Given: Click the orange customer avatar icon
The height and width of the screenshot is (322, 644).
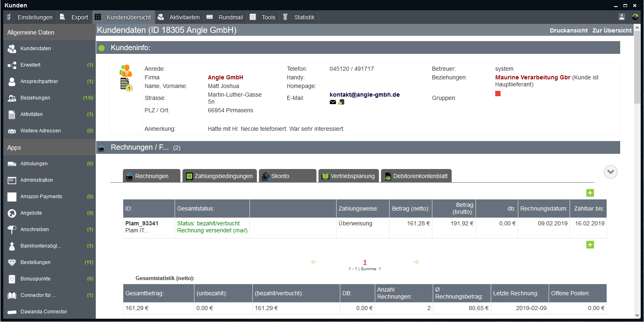Looking at the screenshot, I should (x=125, y=70).
